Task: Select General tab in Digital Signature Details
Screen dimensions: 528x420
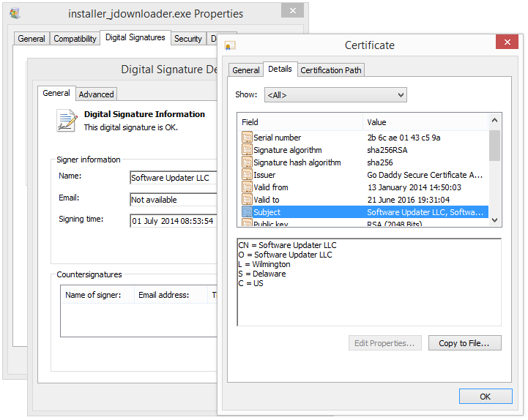Action: (x=56, y=93)
